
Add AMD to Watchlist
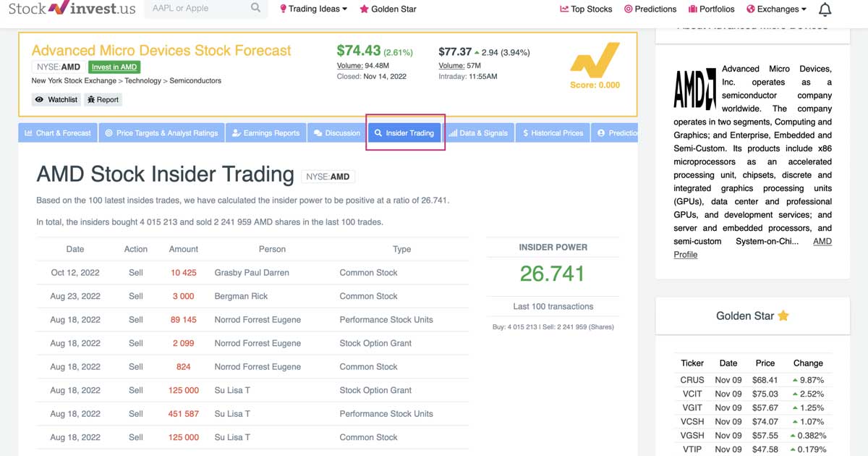(x=56, y=100)
